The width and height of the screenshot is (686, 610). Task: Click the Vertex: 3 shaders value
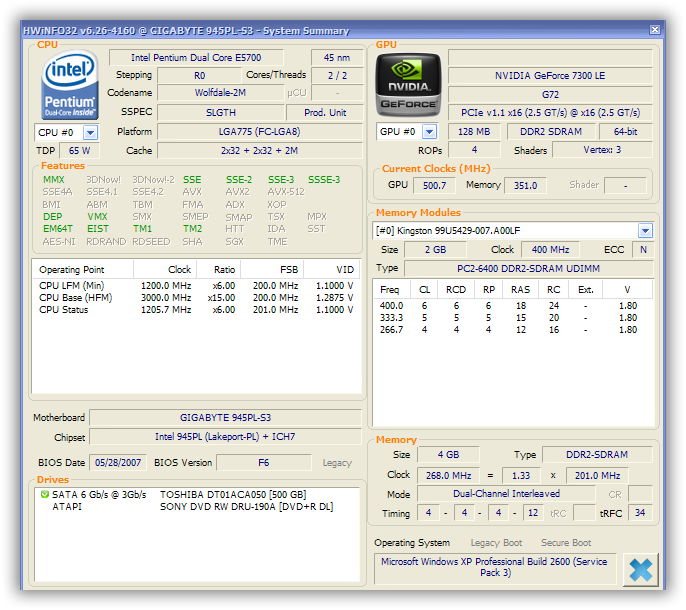602,150
